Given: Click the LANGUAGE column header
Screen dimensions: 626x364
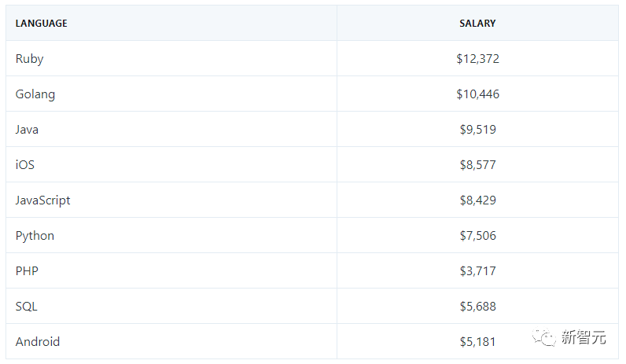Looking at the screenshot, I should (41, 24).
